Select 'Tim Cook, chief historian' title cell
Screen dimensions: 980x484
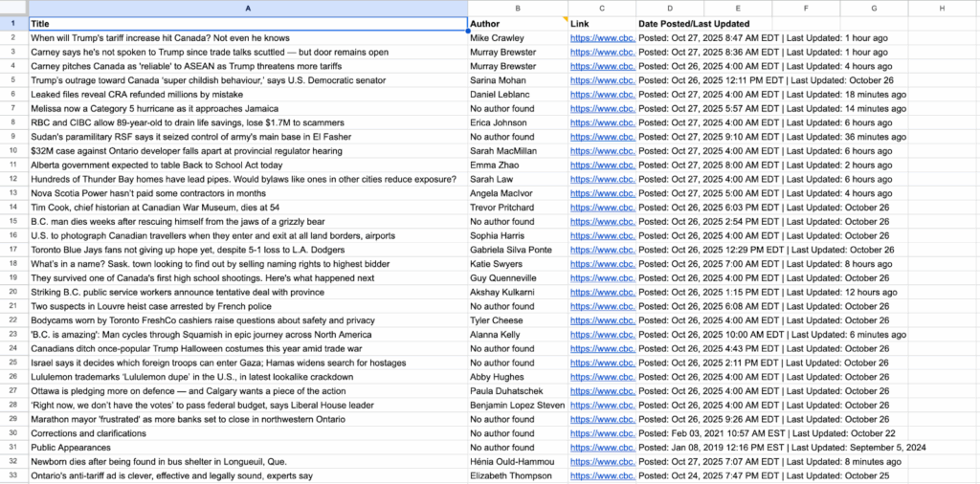(x=248, y=208)
